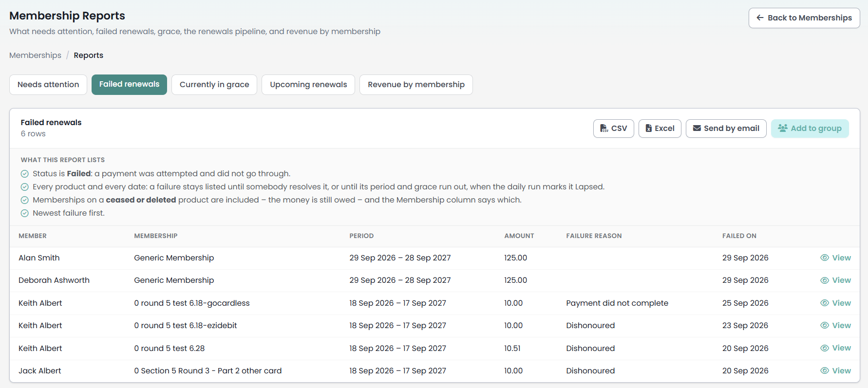Image resolution: width=868 pixels, height=388 pixels.
Task: Select the Alan Smith member name
Action: pyautogui.click(x=39, y=258)
